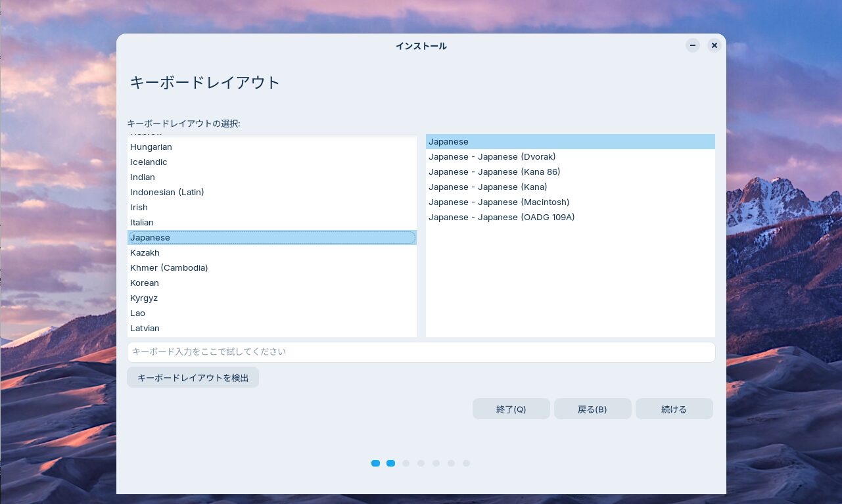Click the keyboard test input field
Screen dimensions: 842x504
click(421, 352)
